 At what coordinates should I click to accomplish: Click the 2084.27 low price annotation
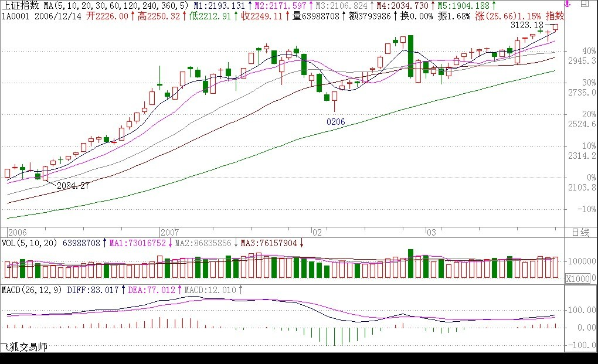tap(73, 185)
